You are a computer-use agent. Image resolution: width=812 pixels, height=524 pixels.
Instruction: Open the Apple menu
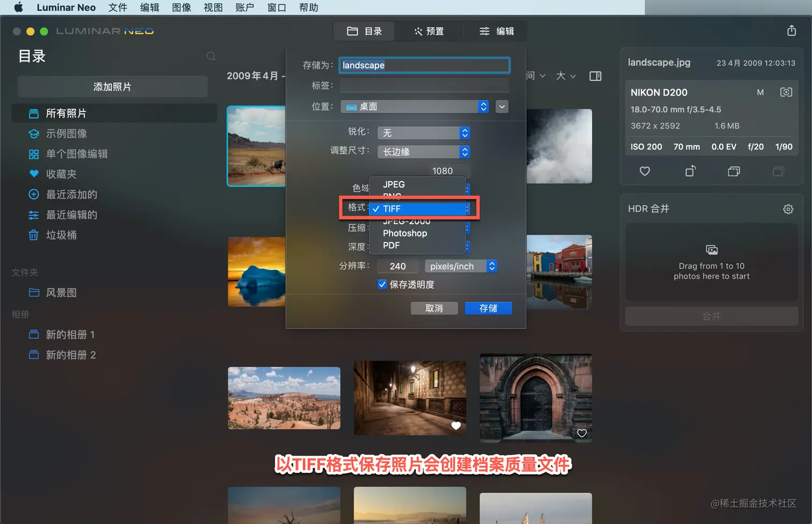point(19,8)
